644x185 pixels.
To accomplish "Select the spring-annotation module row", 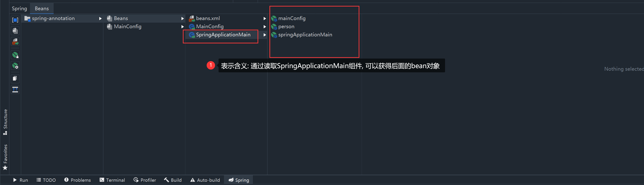I will [62, 18].
